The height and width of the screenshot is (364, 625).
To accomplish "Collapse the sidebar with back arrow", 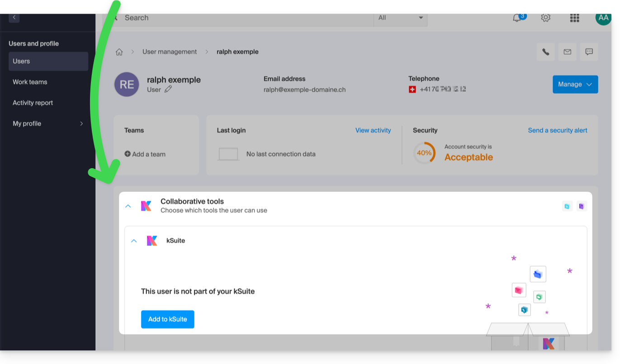I will click(14, 18).
